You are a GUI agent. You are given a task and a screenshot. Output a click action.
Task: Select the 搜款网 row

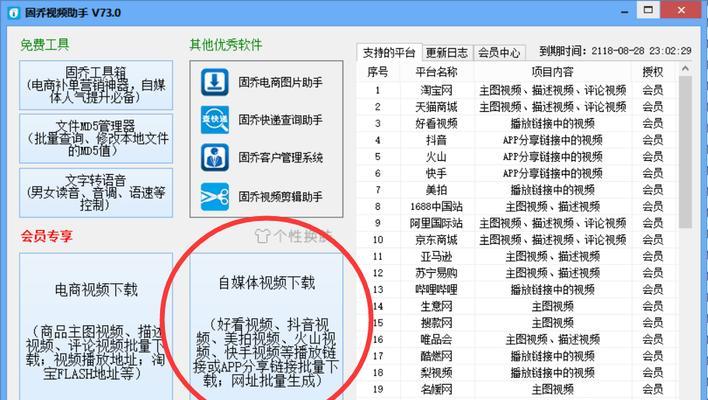click(517, 323)
